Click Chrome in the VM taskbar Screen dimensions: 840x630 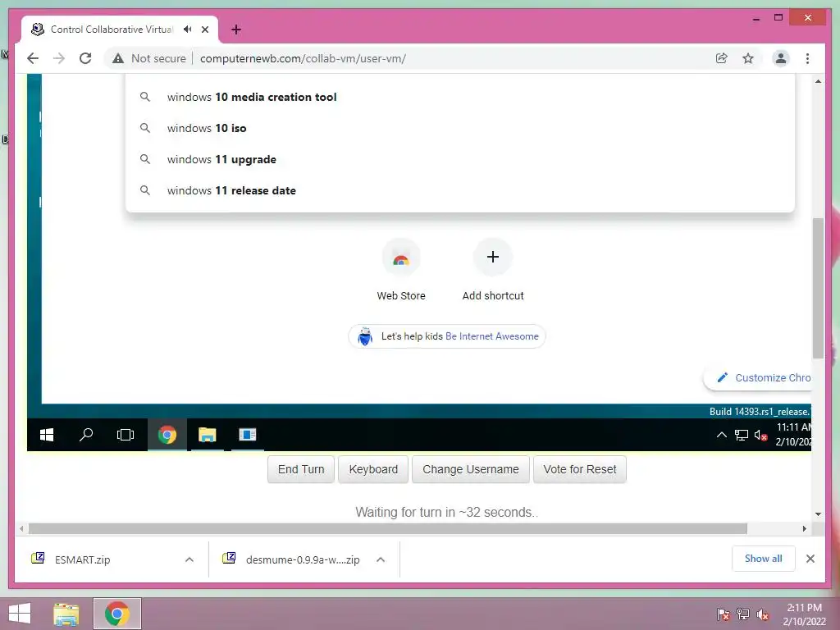167,435
